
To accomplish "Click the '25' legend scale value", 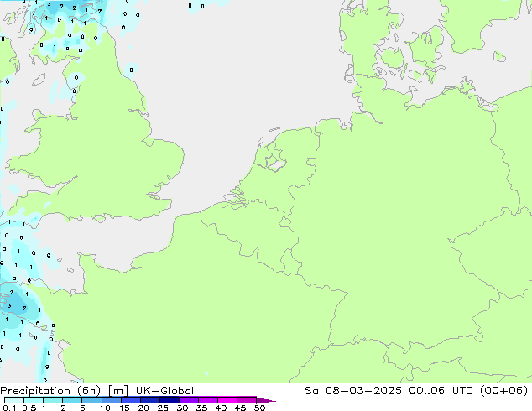I will (x=163, y=408).
